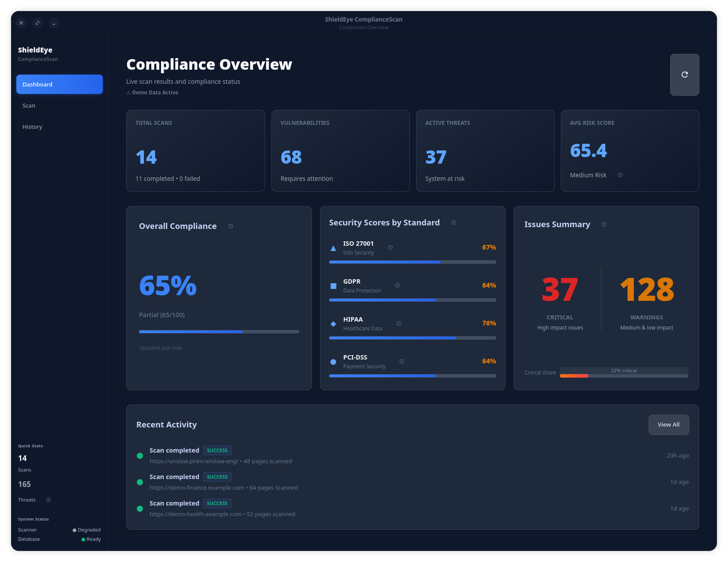Click SUCCESS badge on anslaw.pl scan
Viewport: 728px width, 562px height.
tap(217, 450)
